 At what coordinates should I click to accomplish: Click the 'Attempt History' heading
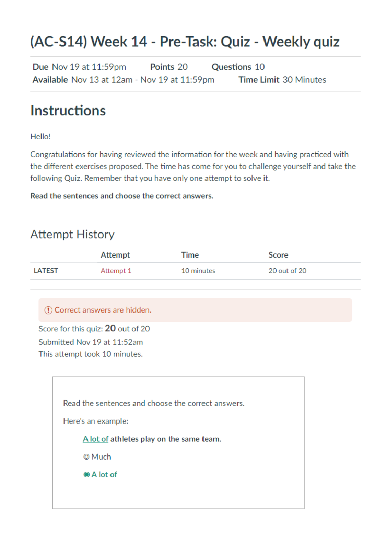73,234
